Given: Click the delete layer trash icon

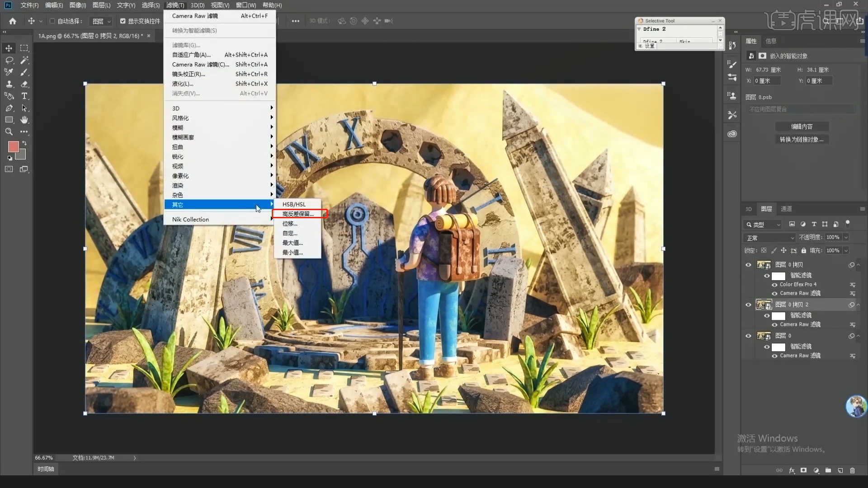Looking at the screenshot, I should tap(852, 470).
